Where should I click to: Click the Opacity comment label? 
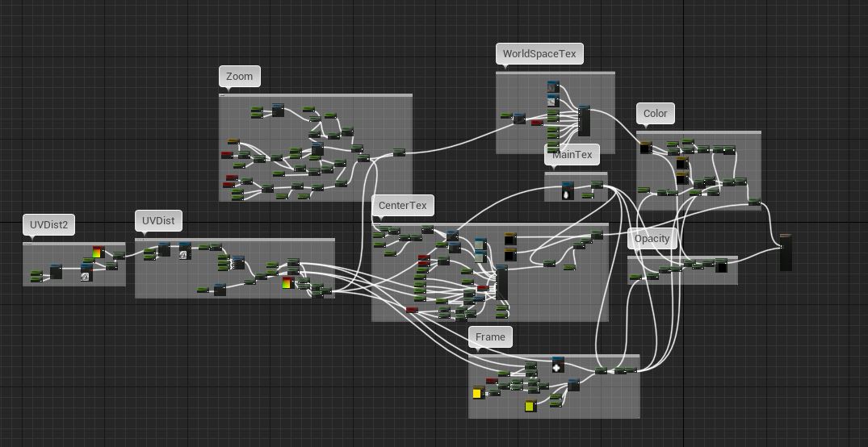652,239
